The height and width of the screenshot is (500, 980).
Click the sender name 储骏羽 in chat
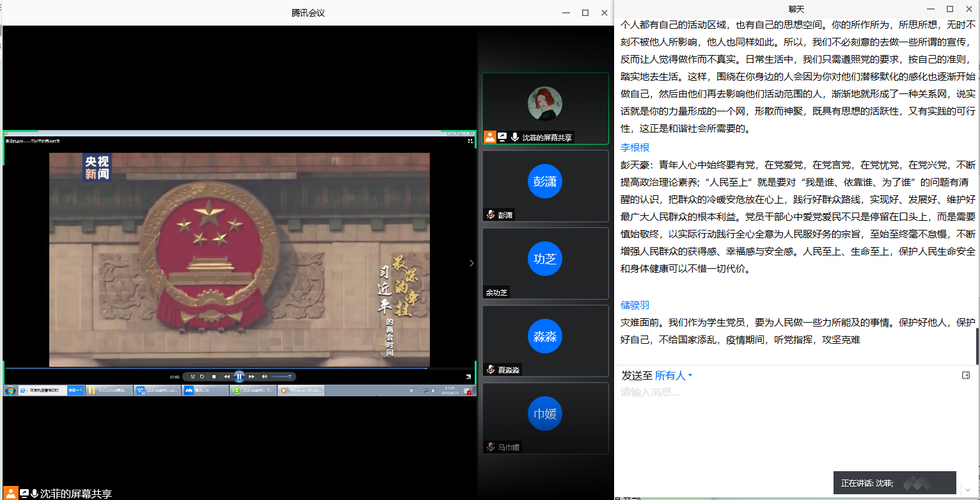point(635,305)
